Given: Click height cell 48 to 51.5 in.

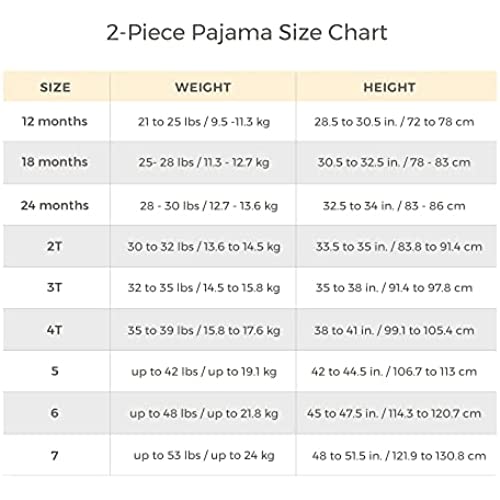Looking at the screenshot, I should click(399, 456).
